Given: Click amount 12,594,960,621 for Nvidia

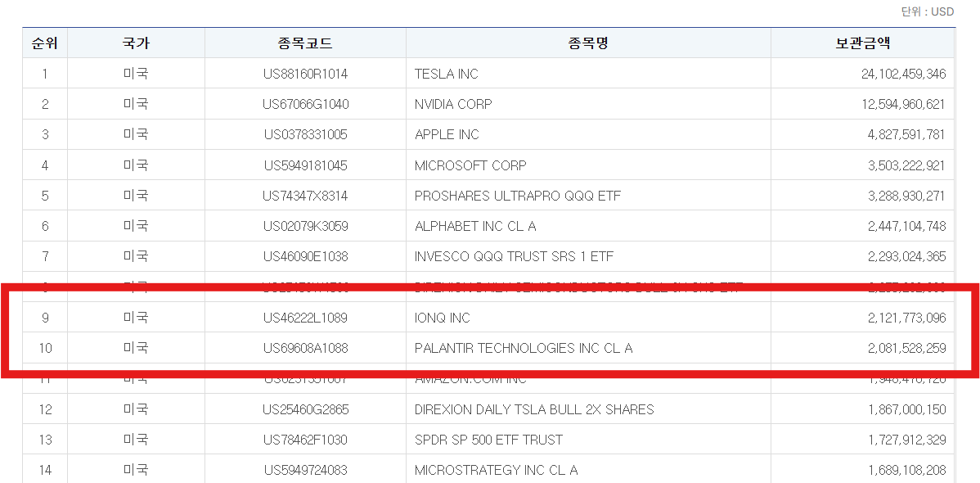Looking at the screenshot, I should click(903, 105).
